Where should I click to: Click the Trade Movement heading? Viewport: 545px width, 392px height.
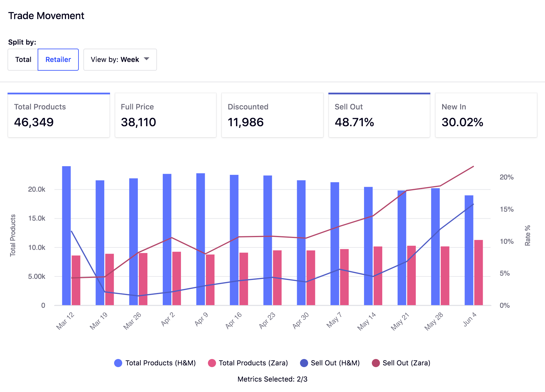(46, 16)
